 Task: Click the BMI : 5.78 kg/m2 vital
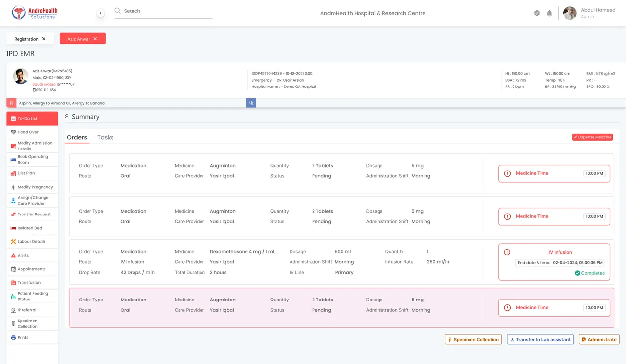click(x=601, y=74)
